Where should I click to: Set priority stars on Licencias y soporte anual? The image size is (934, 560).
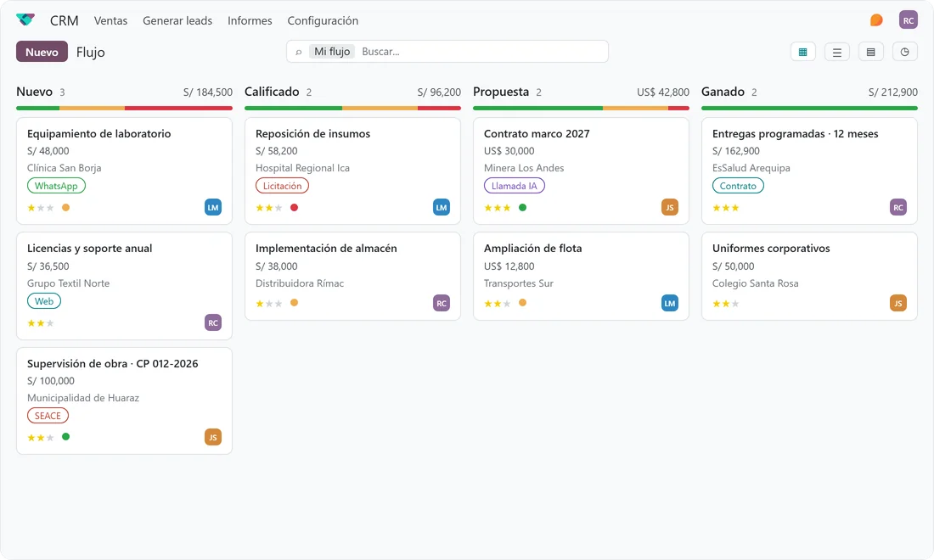41,323
